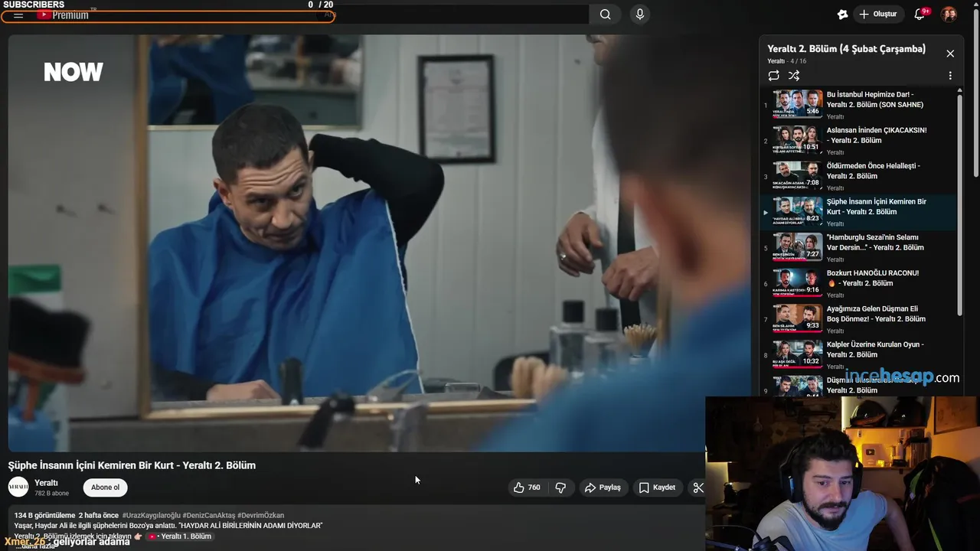The image size is (980, 551).
Task: Open the Yeraltı channel avatar
Action: pyautogui.click(x=18, y=487)
